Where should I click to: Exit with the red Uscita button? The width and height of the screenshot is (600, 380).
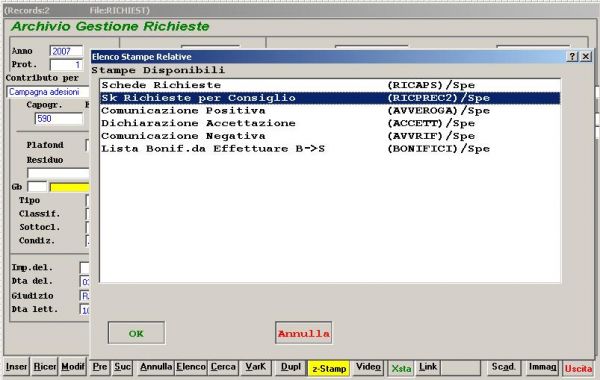tap(578, 369)
